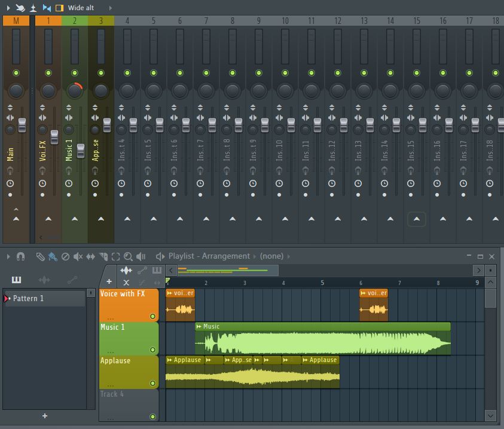Screen dimensions: 504x429
Task: Open the mixer options menu arrow
Action: coord(8,8)
